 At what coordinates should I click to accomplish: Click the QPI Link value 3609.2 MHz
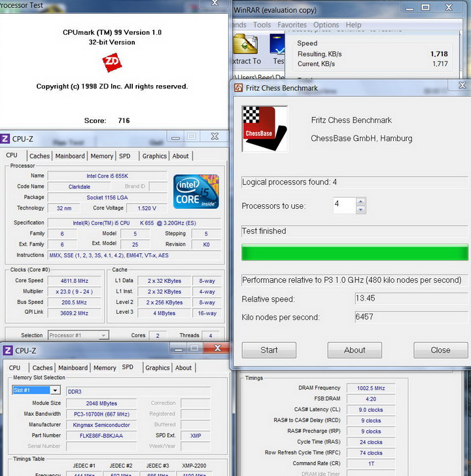(x=75, y=313)
